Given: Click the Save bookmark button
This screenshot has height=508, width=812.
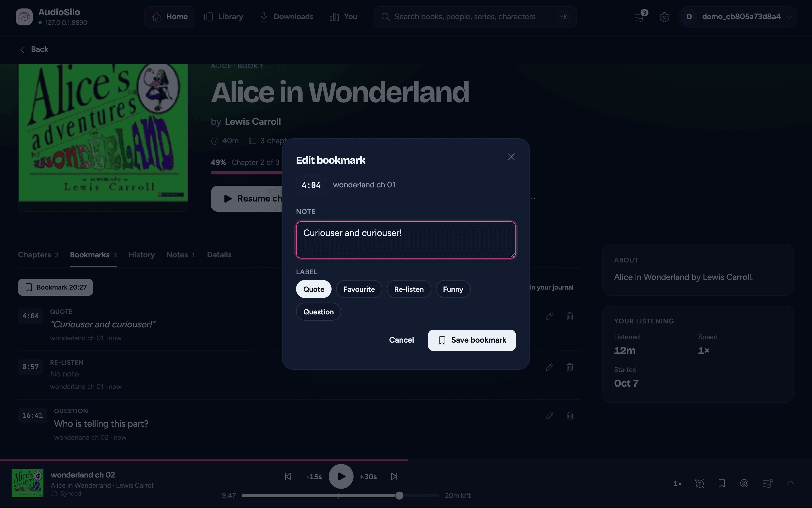Looking at the screenshot, I should [x=472, y=340].
